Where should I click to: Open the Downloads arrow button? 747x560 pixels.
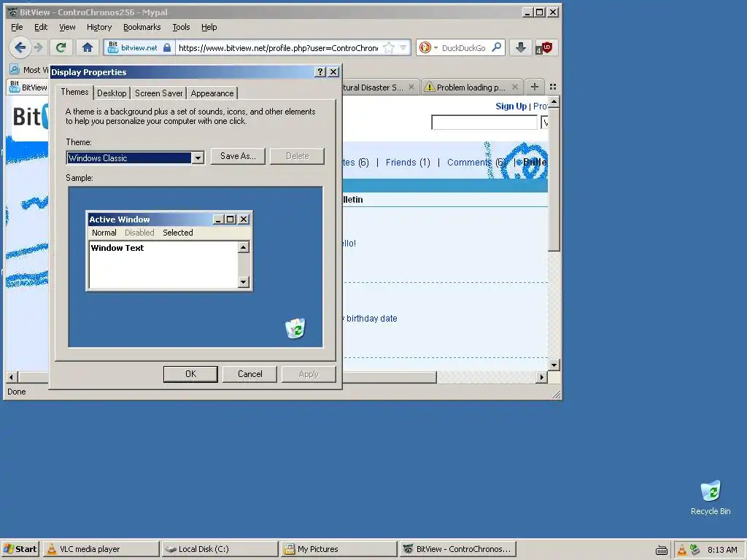[x=521, y=47]
